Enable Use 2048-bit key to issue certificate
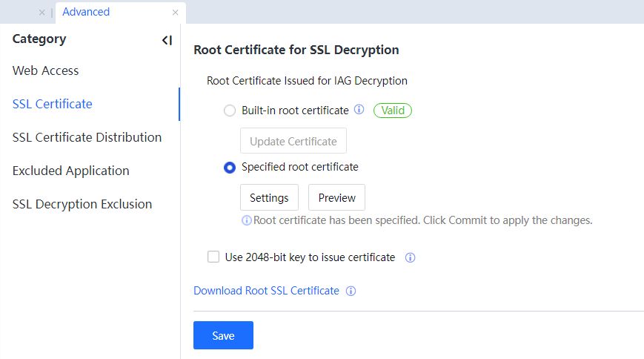Viewport: 644px width, 359px height. (x=213, y=257)
